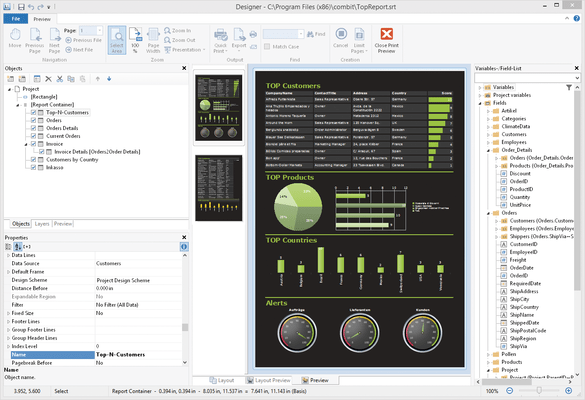Open the Export icon in Output
This screenshot has height=400, width=585.
point(239,35)
